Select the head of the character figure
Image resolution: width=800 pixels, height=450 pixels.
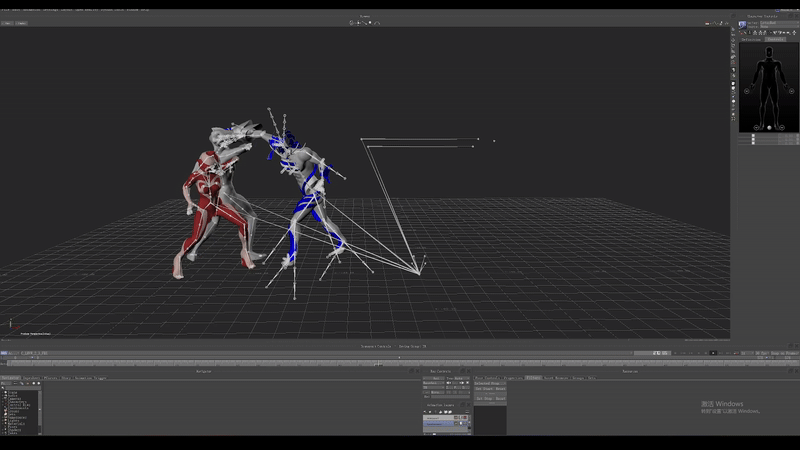pyautogui.click(x=769, y=52)
